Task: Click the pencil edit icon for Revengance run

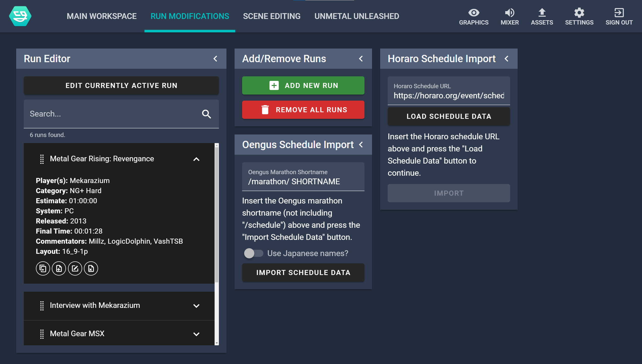Action: point(75,268)
